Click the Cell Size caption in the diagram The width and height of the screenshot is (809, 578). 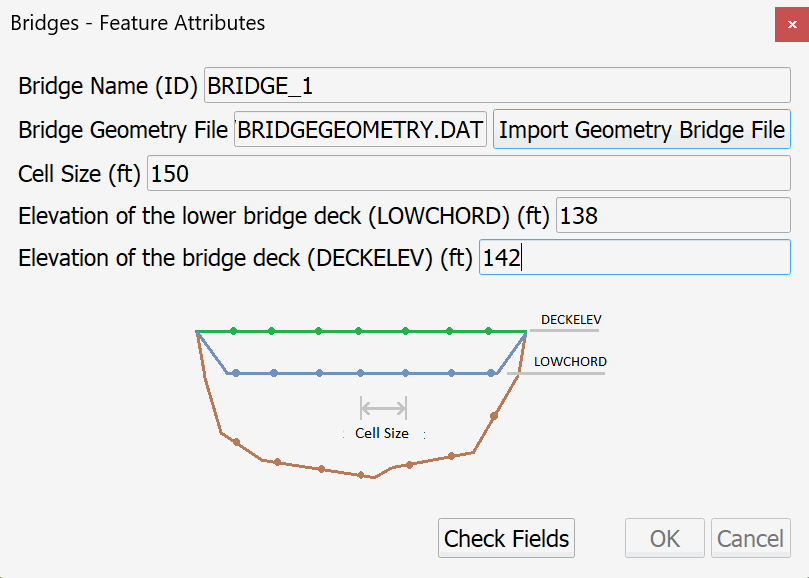pos(382,434)
